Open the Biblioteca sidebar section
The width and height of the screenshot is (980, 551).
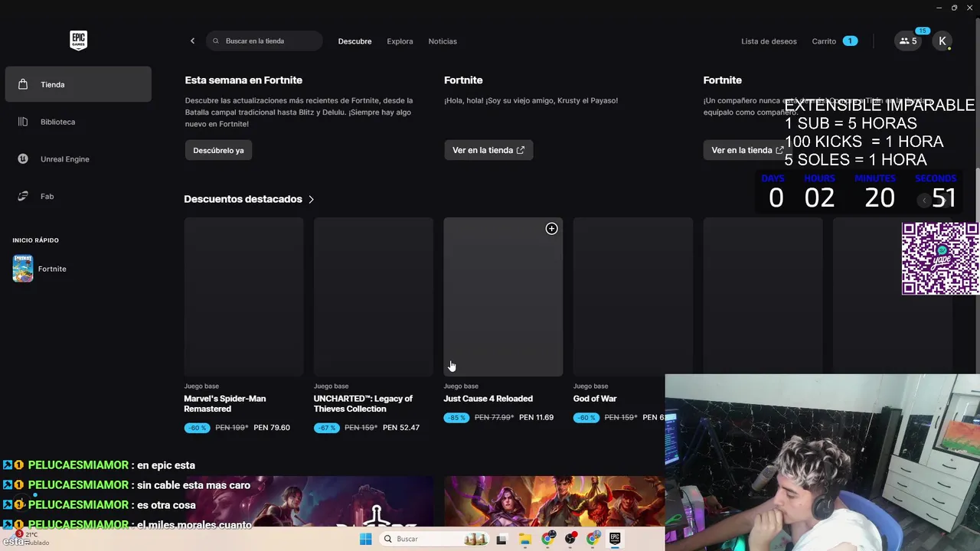click(x=78, y=122)
